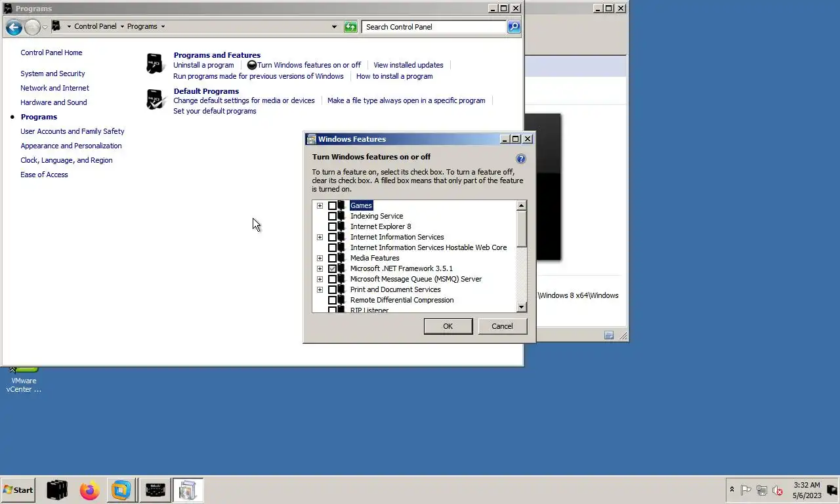Go back in Control Panel window
Viewport: 840px width, 504px height.
coord(14,27)
